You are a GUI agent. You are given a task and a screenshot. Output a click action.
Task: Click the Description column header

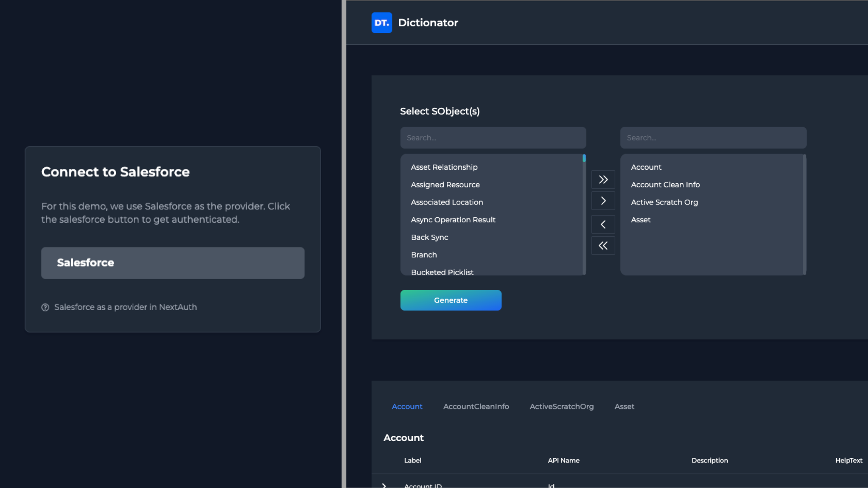(x=710, y=461)
